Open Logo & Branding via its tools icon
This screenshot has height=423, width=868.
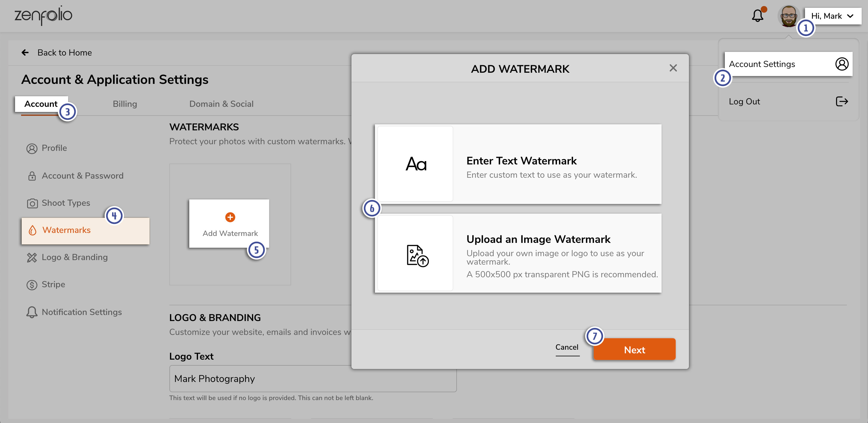click(x=32, y=257)
